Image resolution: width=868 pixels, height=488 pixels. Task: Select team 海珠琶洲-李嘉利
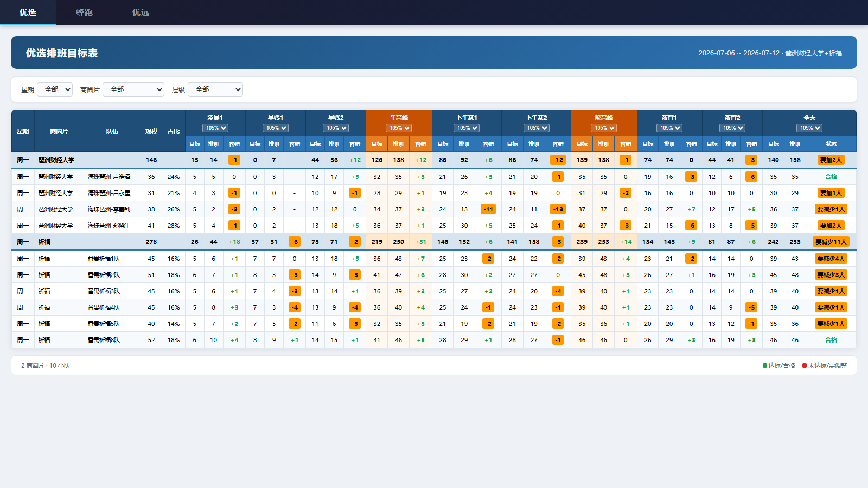click(x=109, y=209)
